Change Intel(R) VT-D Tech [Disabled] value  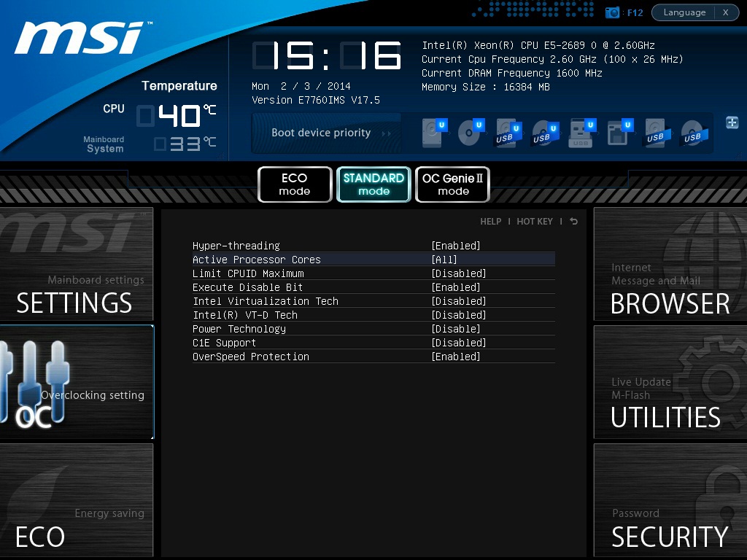[459, 315]
